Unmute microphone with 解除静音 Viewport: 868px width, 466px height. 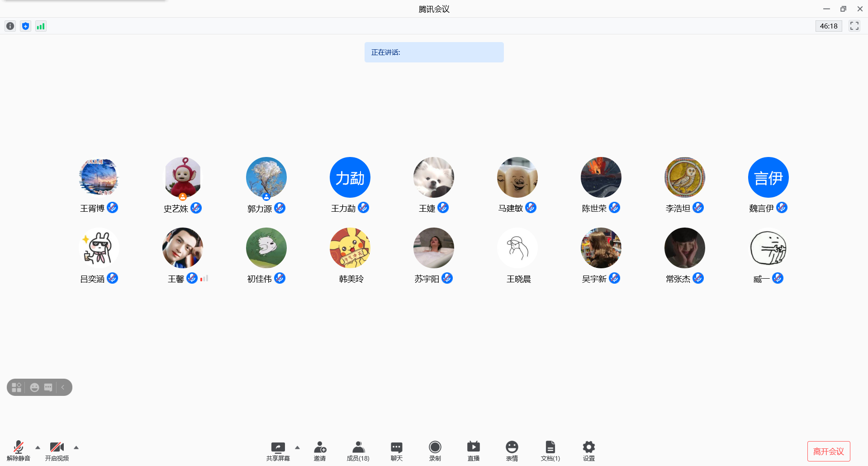pos(19,451)
